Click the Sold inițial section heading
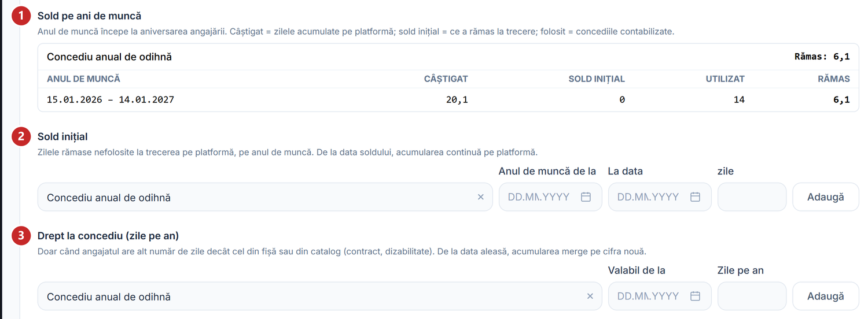The width and height of the screenshot is (868, 319). (62, 136)
